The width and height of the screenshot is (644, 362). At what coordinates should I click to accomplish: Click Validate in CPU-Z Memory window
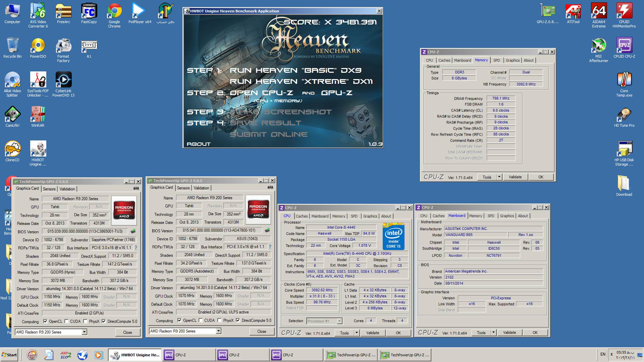[x=515, y=177]
